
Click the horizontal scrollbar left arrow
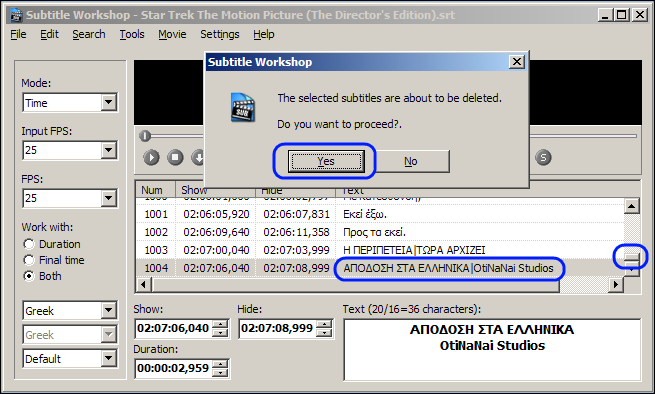pyautogui.click(x=144, y=285)
